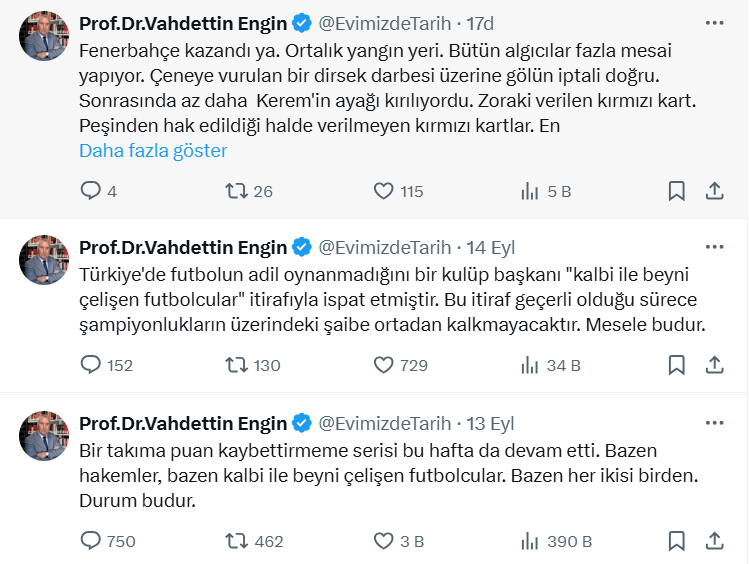Open the @EvimizdeTarih handle on first tweet

384,23
